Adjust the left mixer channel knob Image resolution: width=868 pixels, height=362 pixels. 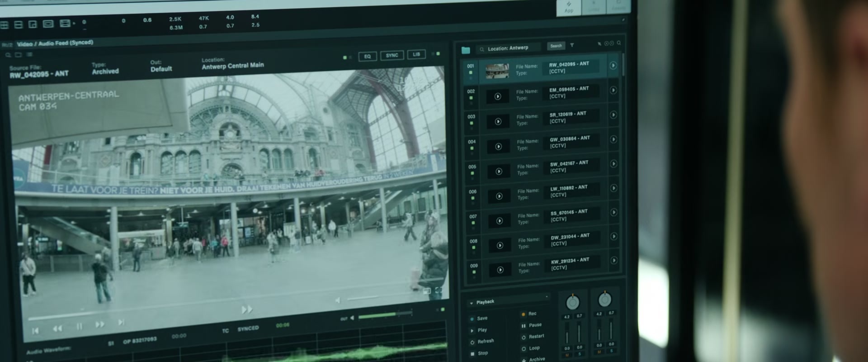click(572, 302)
